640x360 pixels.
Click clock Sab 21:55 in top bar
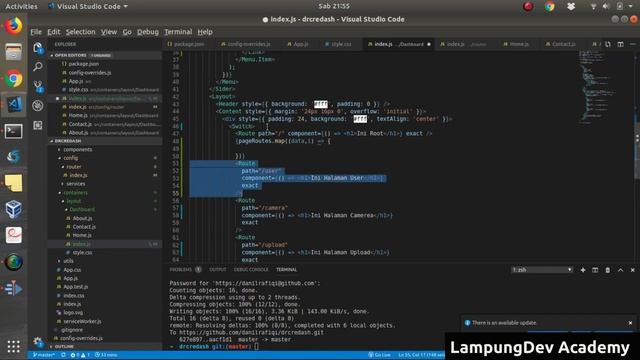[x=334, y=6]
